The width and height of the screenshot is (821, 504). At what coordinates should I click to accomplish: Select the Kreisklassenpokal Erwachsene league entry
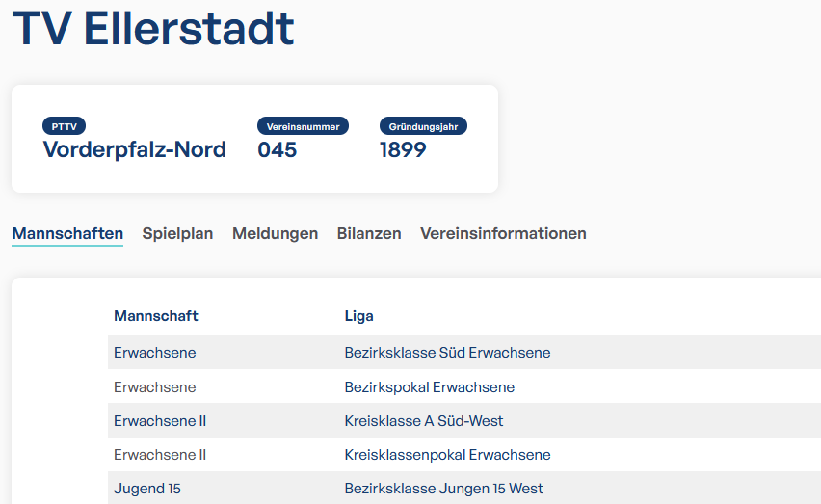tap(447, 455)
